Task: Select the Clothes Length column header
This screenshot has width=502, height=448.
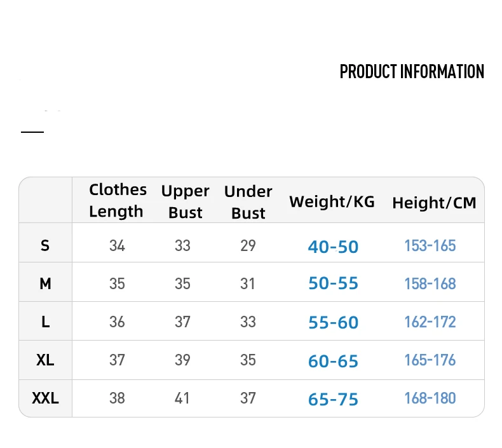Action: [x=118, y=200]
